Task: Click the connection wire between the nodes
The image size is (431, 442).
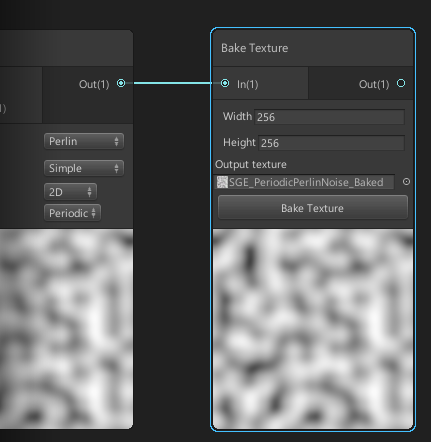Action: click(x=173, y=83)
